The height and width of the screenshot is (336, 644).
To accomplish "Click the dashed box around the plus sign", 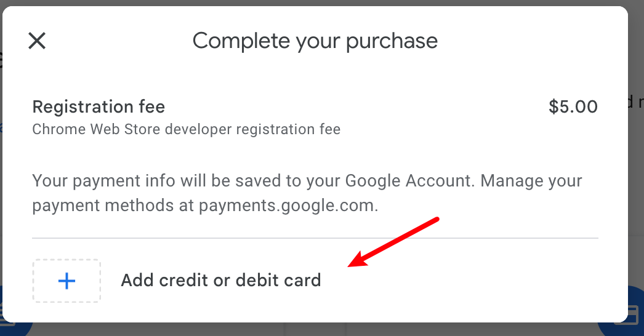I will coord(66,281).
